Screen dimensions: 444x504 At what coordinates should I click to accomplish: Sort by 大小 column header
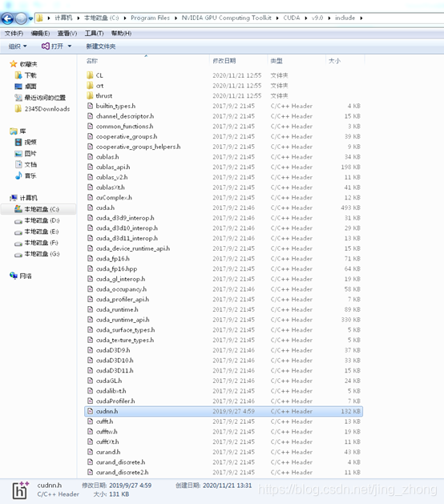click(x=335, y=61)
